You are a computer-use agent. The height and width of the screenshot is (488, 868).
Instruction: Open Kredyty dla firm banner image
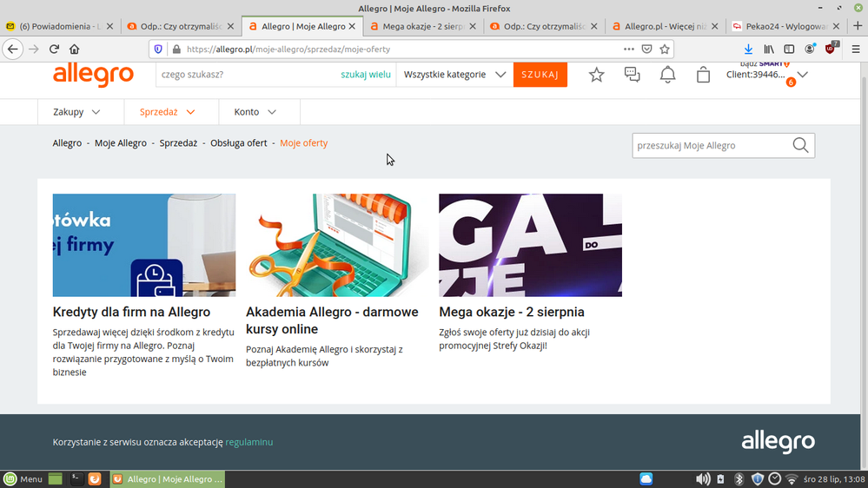click(x=144, y=245)
